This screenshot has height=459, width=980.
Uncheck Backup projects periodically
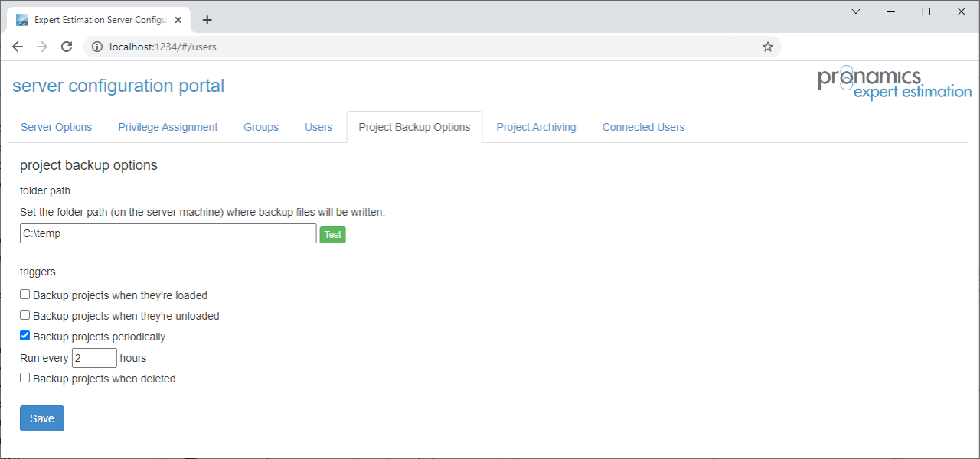click(x=25, y=336)
